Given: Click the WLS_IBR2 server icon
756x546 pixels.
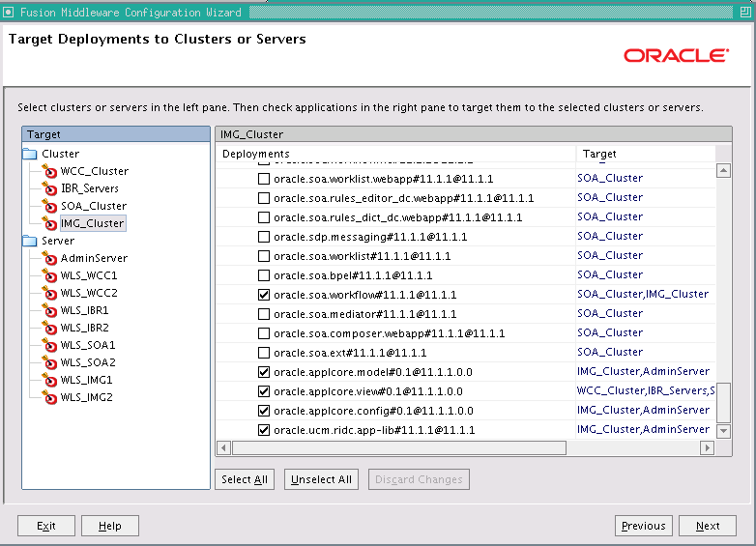Looking at the screenshot, I should 49,328.
